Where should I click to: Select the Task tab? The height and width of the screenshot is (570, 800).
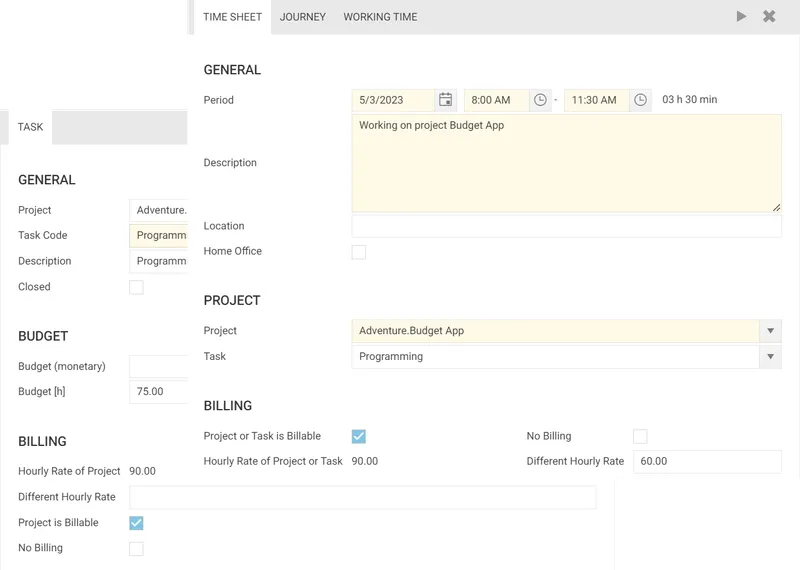coord(30,127)
